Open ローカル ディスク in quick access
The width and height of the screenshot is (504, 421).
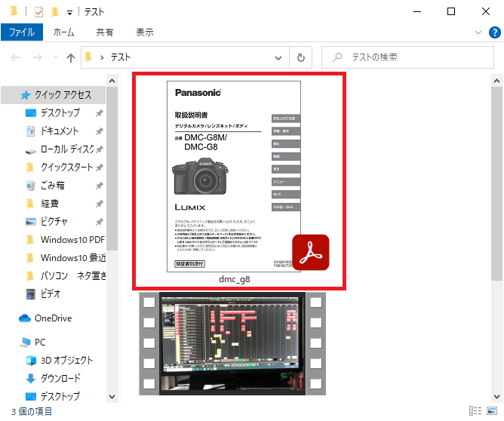(67, 149)
